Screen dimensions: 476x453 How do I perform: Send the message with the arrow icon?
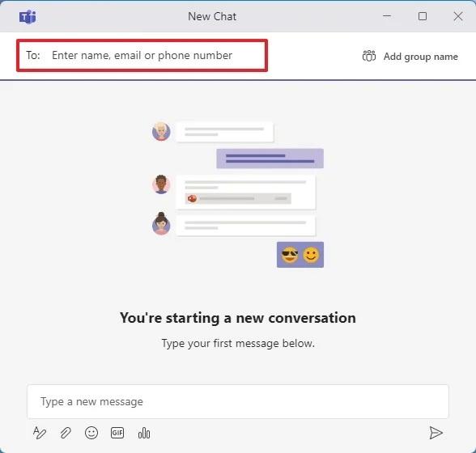tap(436, 433)
